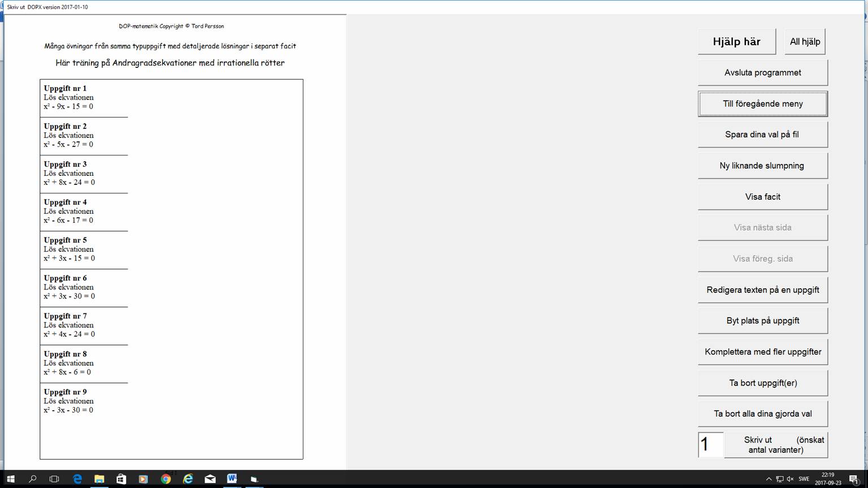Viewport: 868px width, 488px height.
Task: Go back via 'Till föregående meny'
Action: [x=762, y=104]
